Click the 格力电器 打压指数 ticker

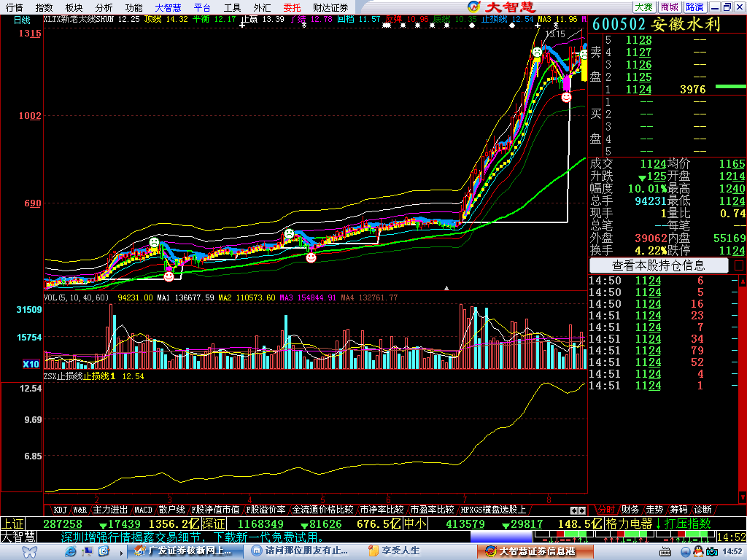659,524
